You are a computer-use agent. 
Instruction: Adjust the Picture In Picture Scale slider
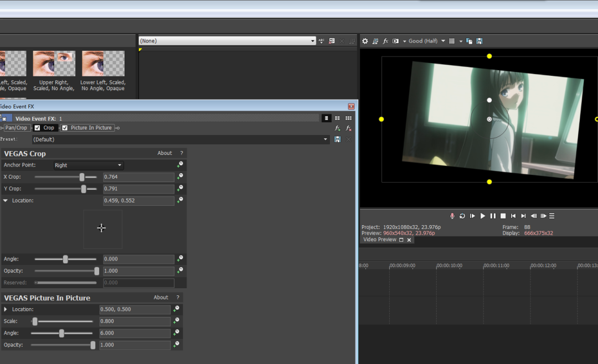[x=35, y=321]
